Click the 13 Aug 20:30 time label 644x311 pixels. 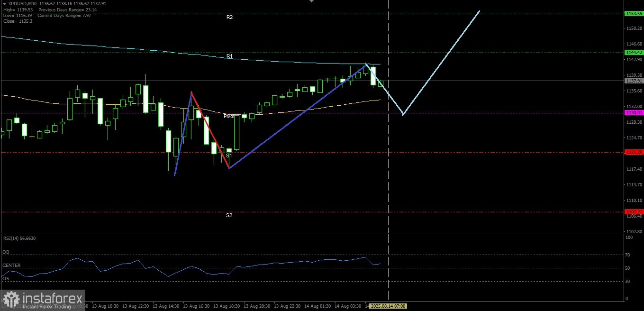[x=258, y=306]
